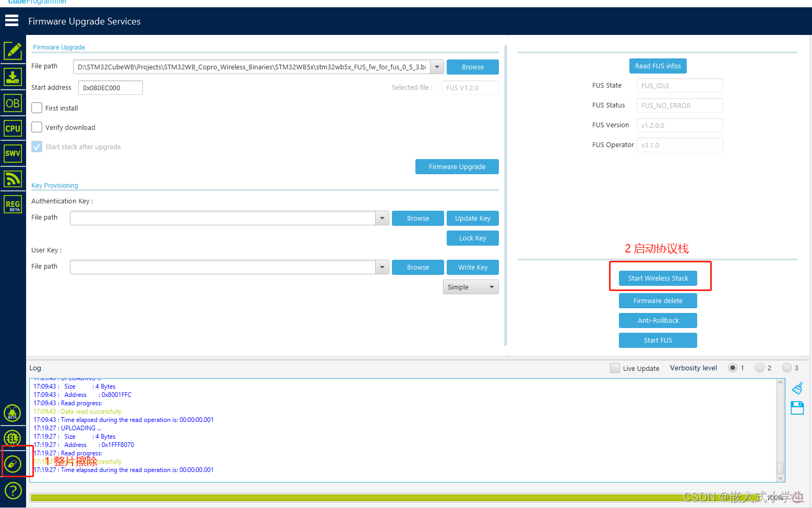Click the Read FUS infos button

(x=658, y=66)
